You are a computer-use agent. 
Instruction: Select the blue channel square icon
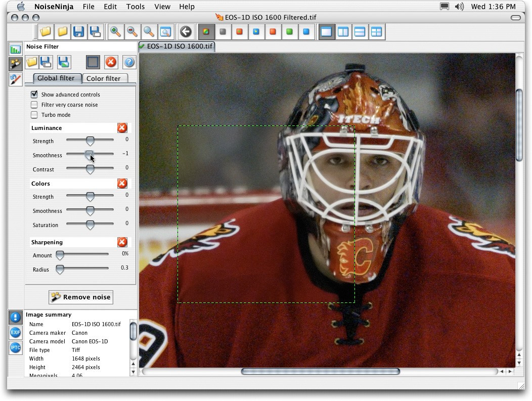pyautogui.click(x=306, y=32)
